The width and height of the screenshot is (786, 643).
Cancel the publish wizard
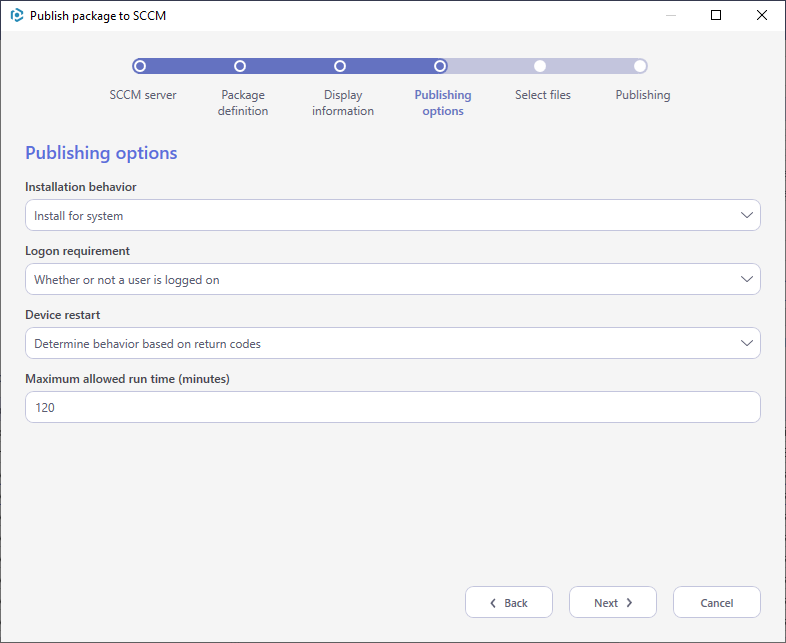[717, 602]
